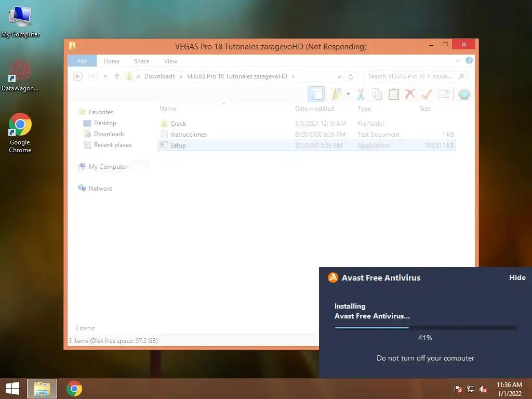
Task: Open DataWagon desktop shortcut
Action: point(20,75)
